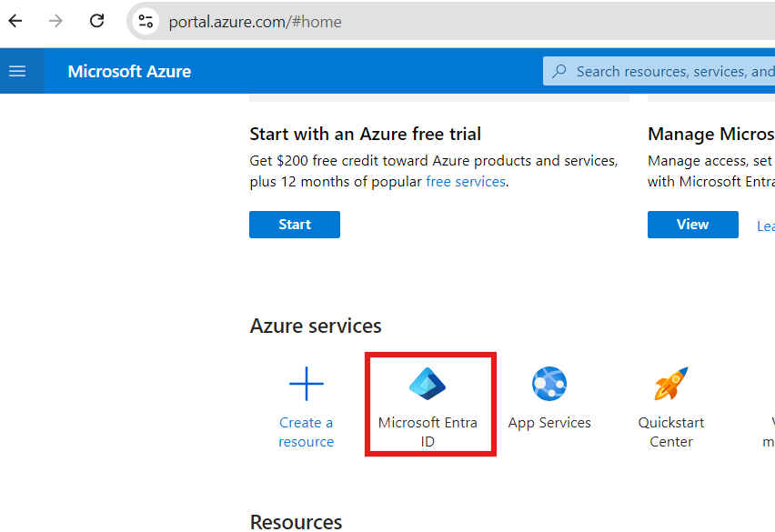Click the browser back arrow
Image resolution: width=775 pixels, height=532 pixels.
coord(15,21)
